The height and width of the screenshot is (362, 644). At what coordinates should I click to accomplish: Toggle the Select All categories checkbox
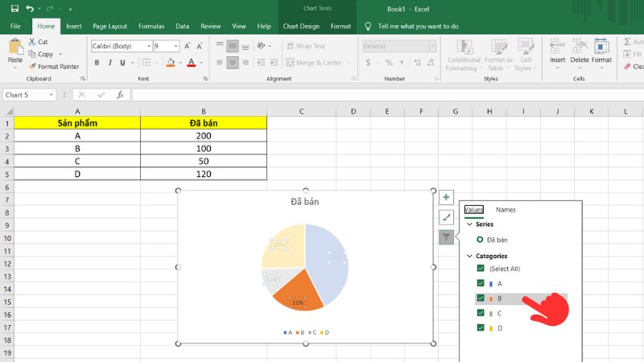pos(481,269)
